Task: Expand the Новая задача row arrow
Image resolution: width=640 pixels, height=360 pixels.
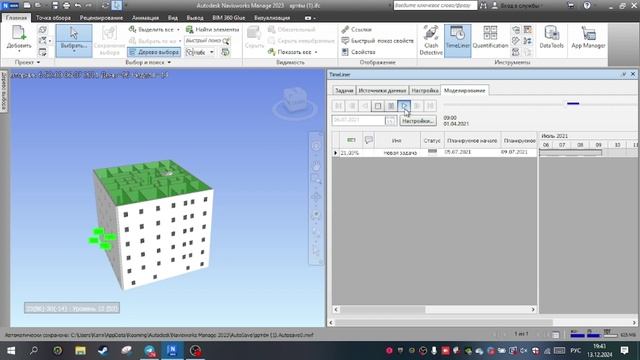Action: point(336,153)
